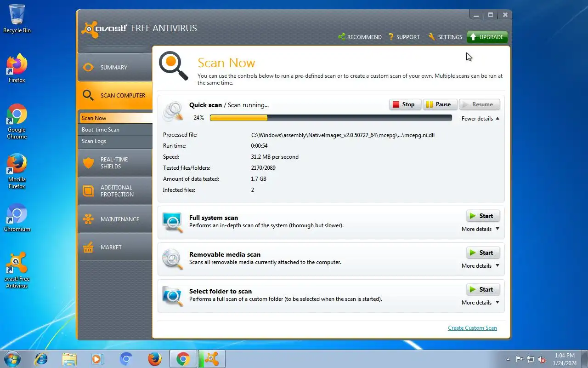This screenshot has width=588, height=368.
Task: Open the Windows Start menu
Action: point(12,359)
